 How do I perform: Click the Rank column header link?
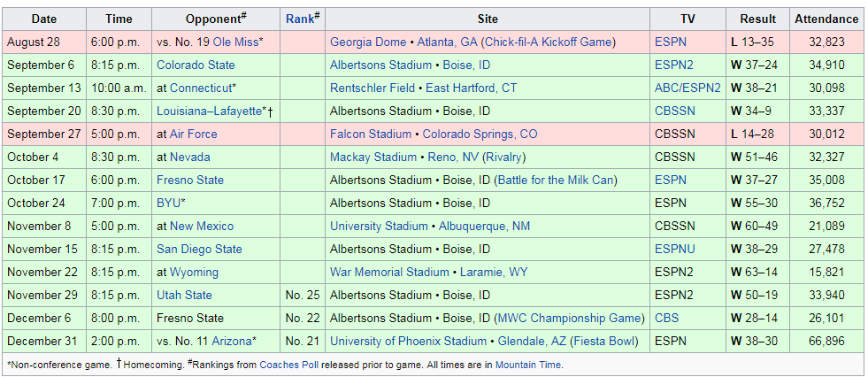(x=299, y=19)
